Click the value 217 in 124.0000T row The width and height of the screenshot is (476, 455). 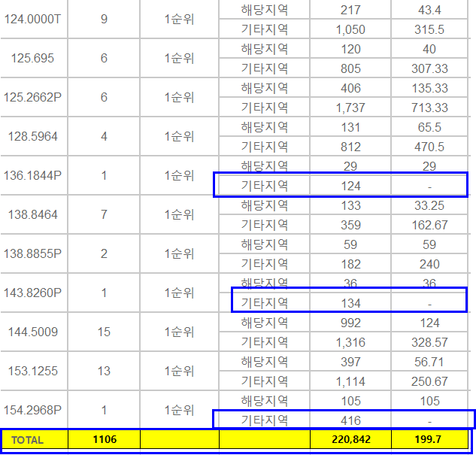[x=350, y=10]
